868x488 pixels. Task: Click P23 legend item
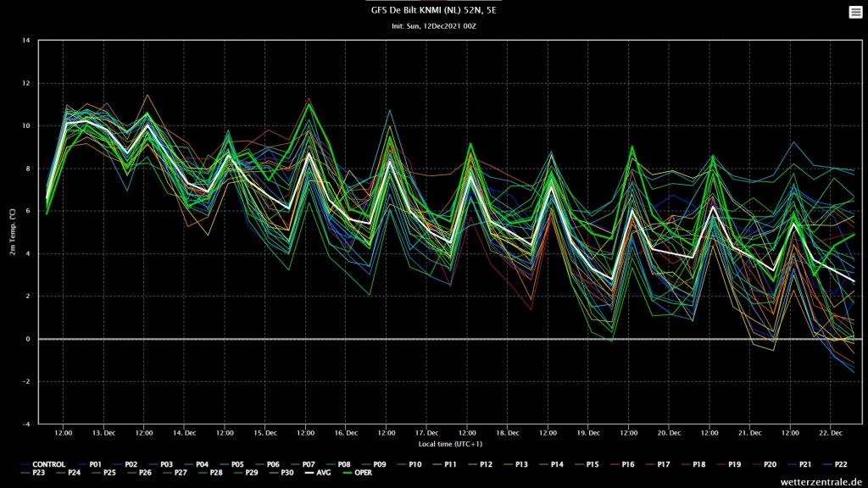tap(33, 473)
